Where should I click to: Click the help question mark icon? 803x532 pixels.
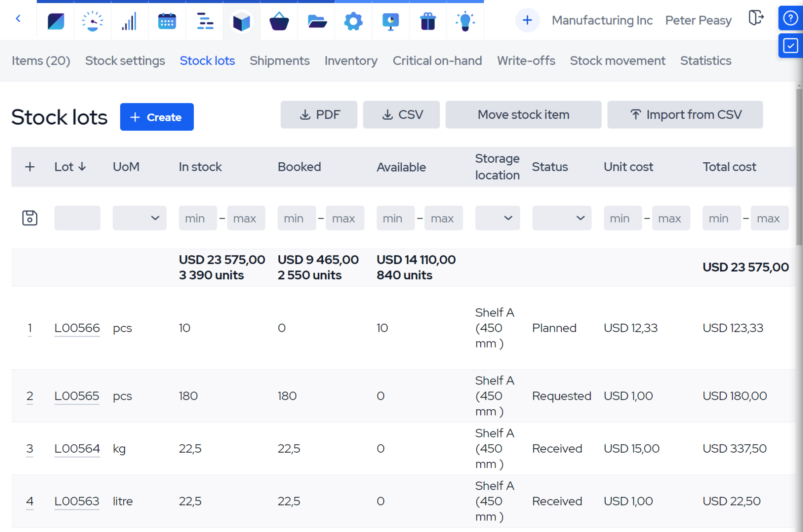click(x=791, y=18)
